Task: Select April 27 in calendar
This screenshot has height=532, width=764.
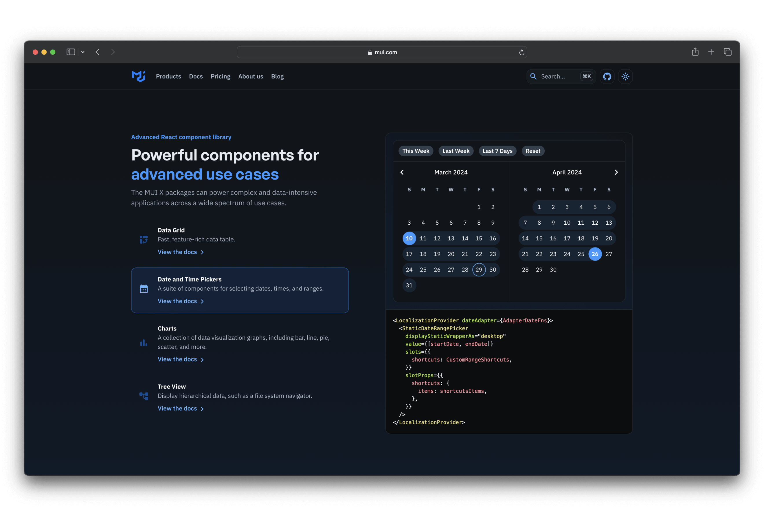Action: pyautogui.click(x=609, y=254)
